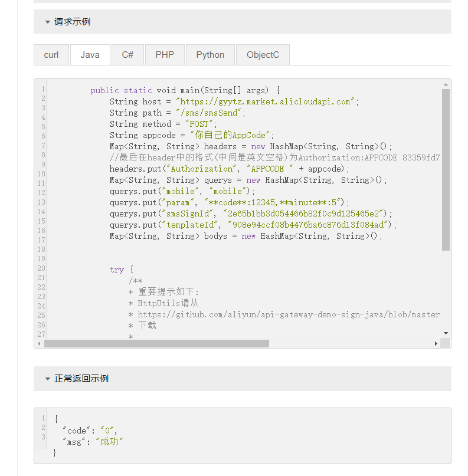Click the github.com/aliyun api-gateway URL comment

[289, 314]
